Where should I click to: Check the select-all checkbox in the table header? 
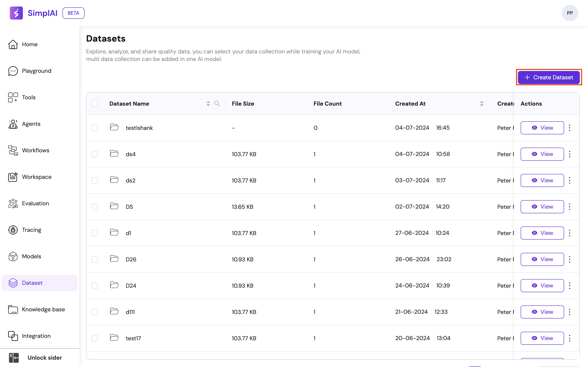[95, 103]
